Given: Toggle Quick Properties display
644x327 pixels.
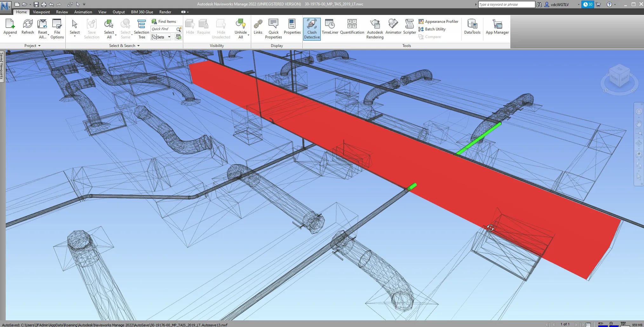Looking at the screenshot, I should 273,29.
